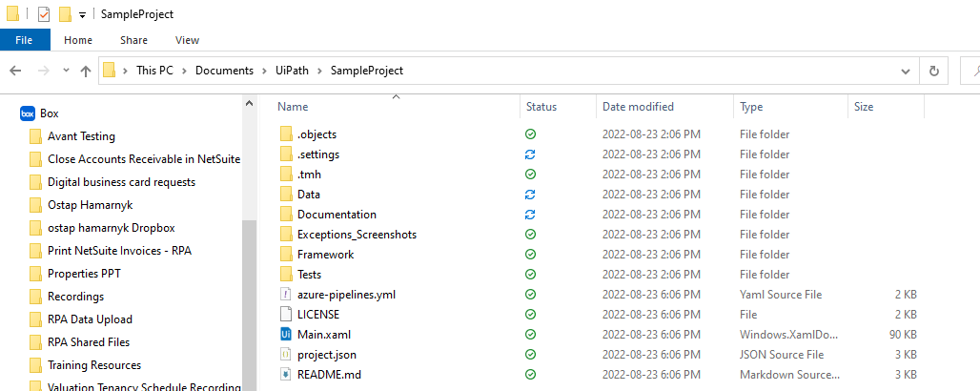Select the Data folder name
This screenshot has width=980, height=391.
point(309,195)
